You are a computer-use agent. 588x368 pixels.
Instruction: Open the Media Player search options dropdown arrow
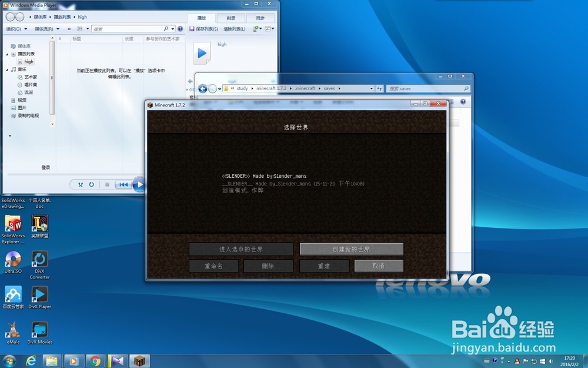click(172, 29)
